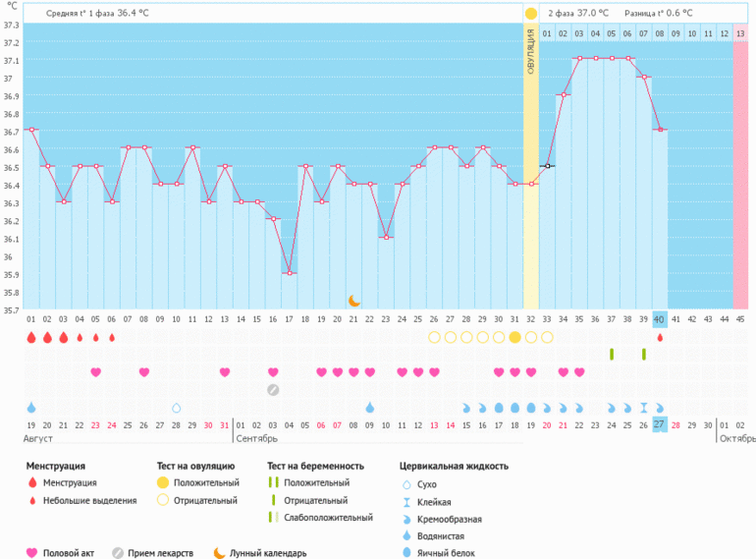This screenshot has width=756, height=559.
Task: Click the sticky cervical fluid icon on day 39
Action: tap(644, 407)
